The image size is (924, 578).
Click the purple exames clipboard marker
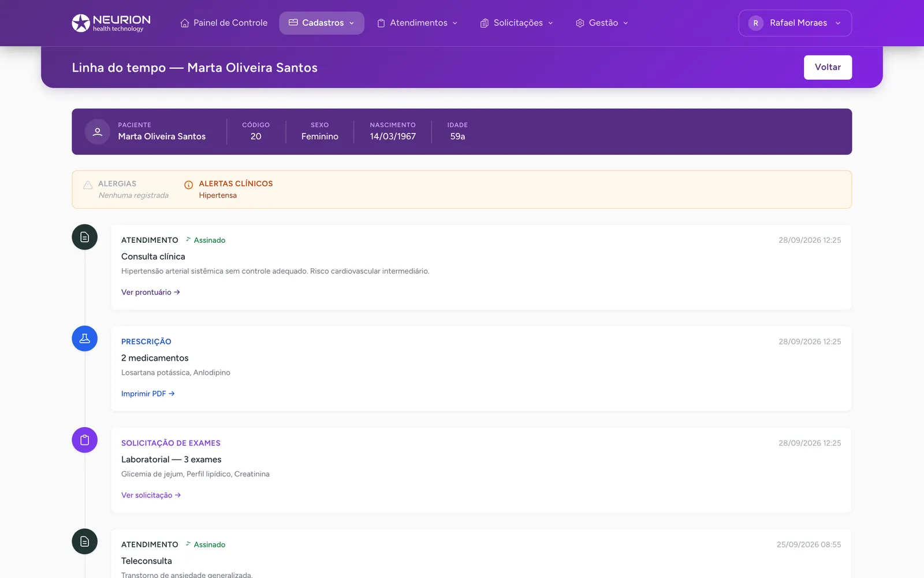pos(84,440)
